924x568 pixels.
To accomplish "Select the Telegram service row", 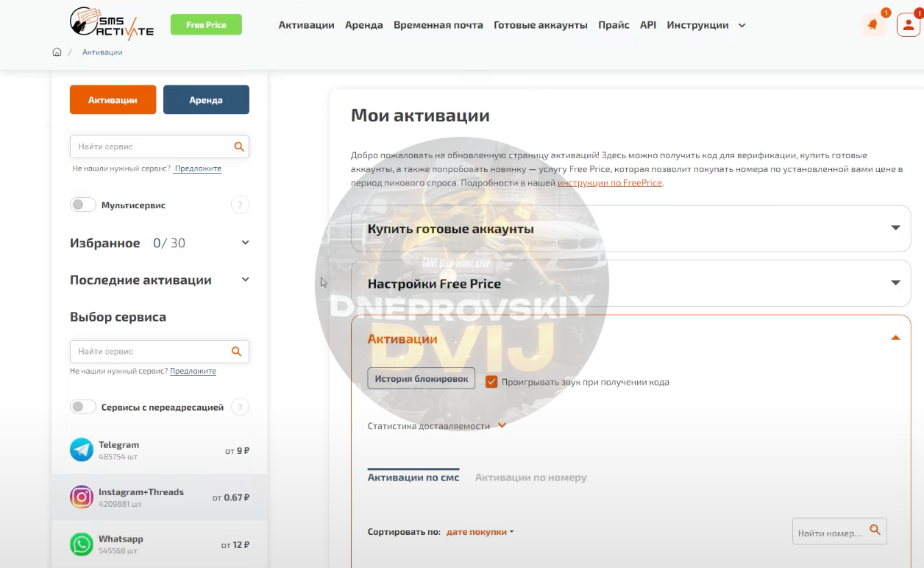I will pos(160,450).
